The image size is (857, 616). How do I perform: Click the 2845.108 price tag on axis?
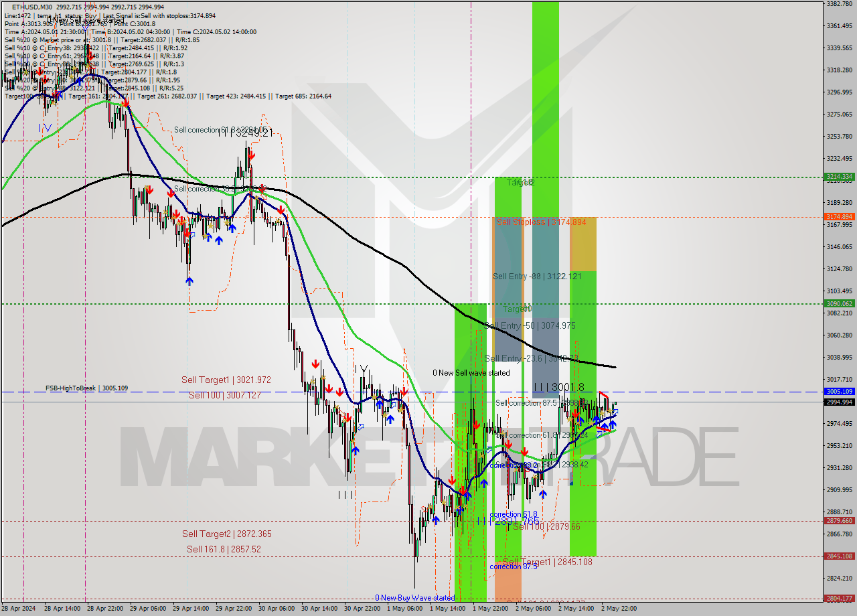839,556
